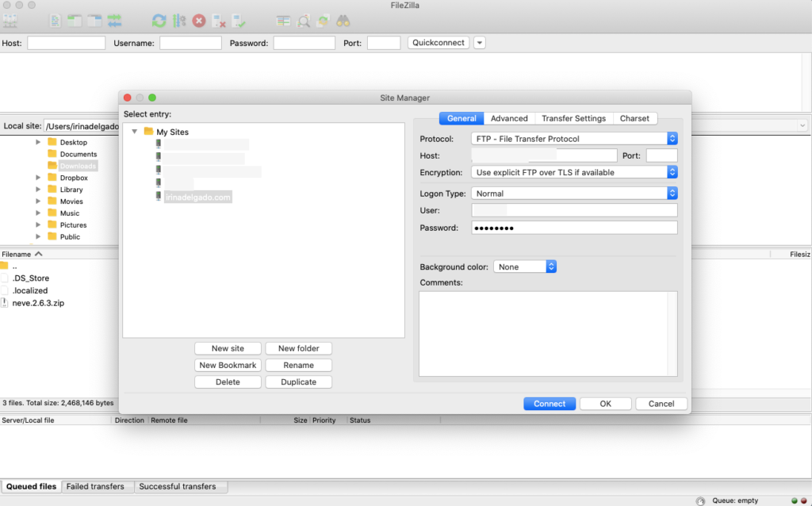
Task: Switch to the Advanced tab
Action: coord(509,118)
